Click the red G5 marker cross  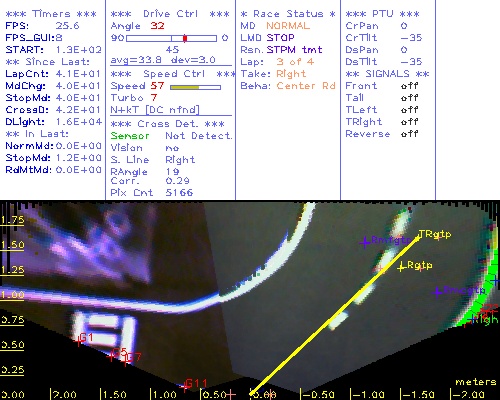pyautogui.click(x=111, y=357)
